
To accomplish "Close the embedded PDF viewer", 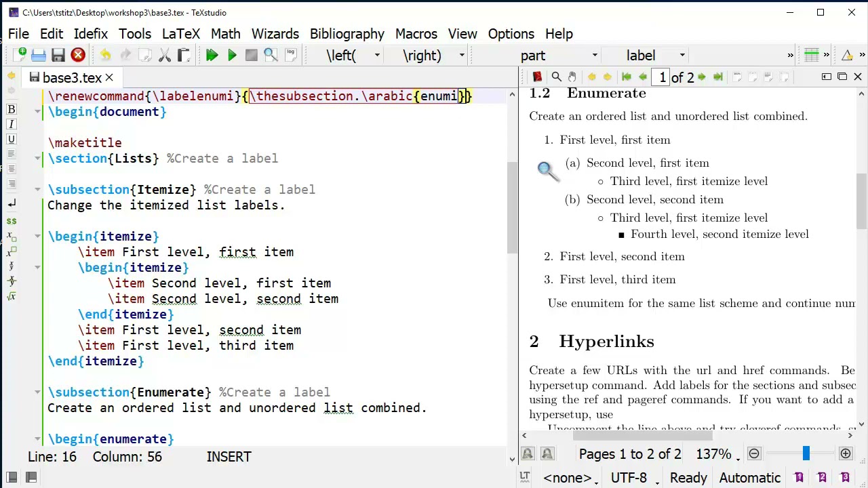I will coord(858,77).
